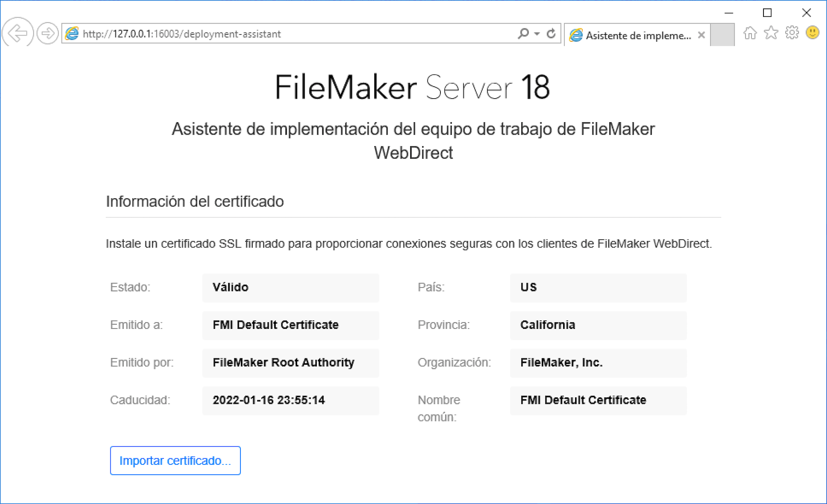The height and width of the screenshot is (504, 827).
Task: Click the Home icon in browser toolbar
Action: pyautogui.click(x=750, y=33)
